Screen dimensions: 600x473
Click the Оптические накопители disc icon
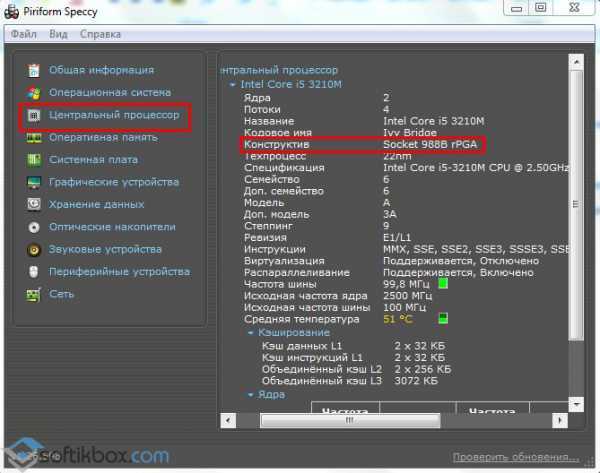pos(34,227)
